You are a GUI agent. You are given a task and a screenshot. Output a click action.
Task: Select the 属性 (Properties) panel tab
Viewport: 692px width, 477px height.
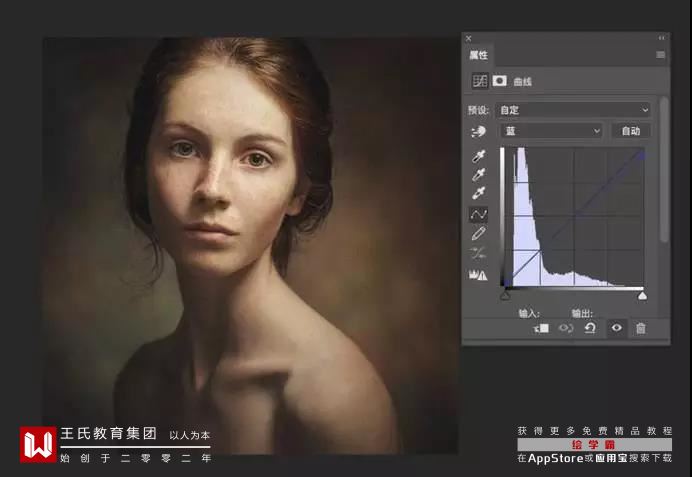click(478, 55)
